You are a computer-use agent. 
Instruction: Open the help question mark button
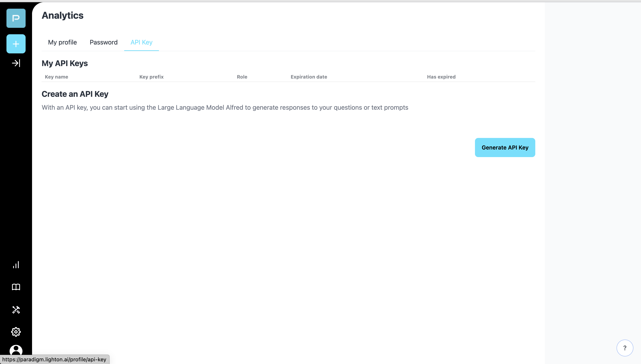(625, 348)
